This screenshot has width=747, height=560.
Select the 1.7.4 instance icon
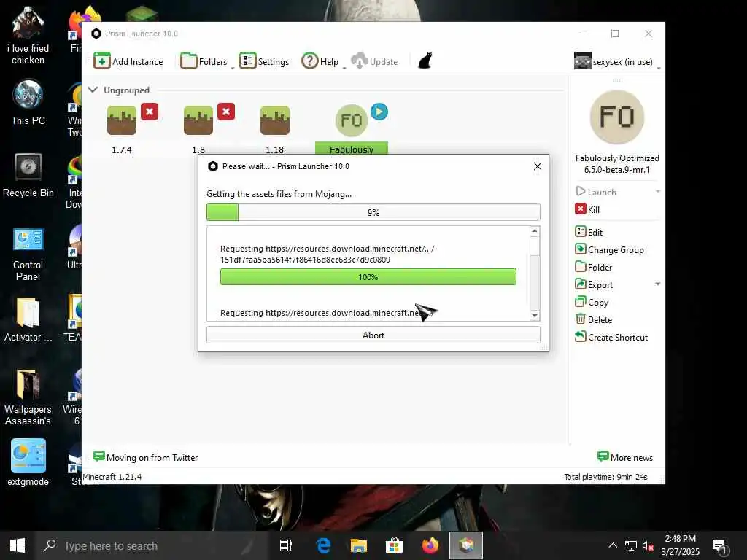(x=122, y=120)
